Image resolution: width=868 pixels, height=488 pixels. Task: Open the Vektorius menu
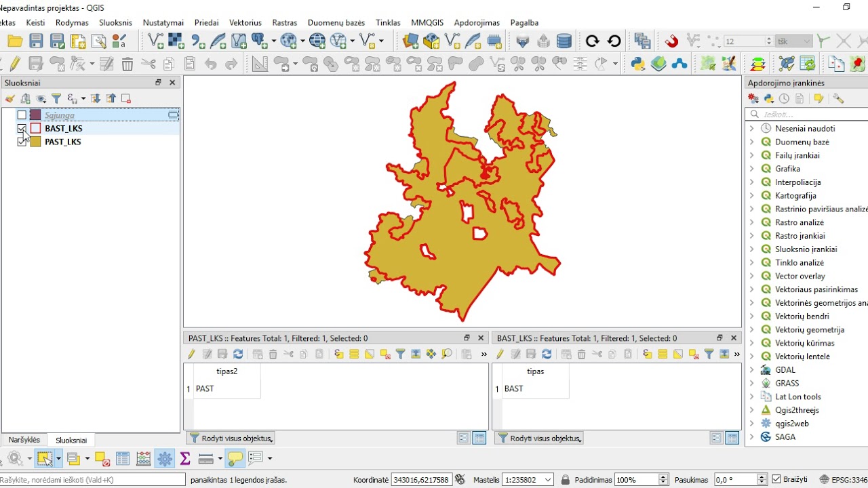click(x=245, y=22)
